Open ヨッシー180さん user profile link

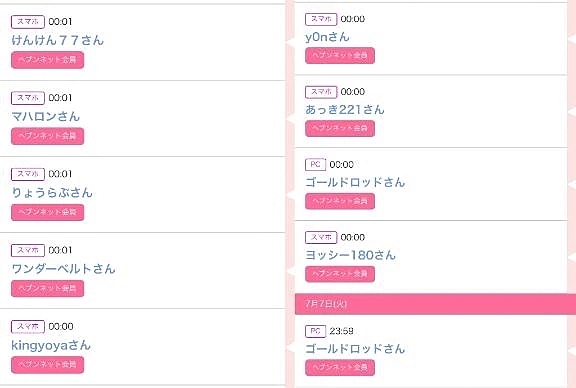[350, 255]
